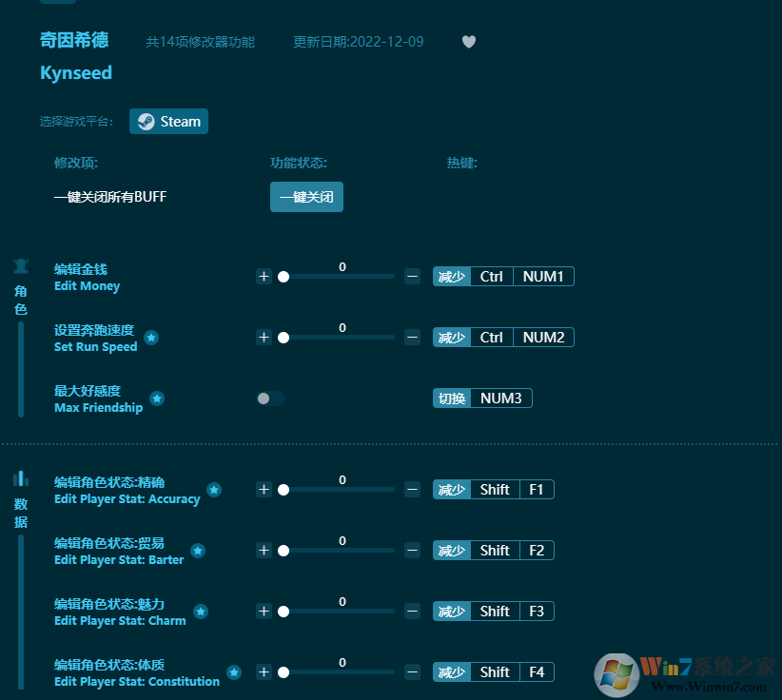Click the 一键关闭所有BUFF label
Screen dimensions: 782x700
(x=110, y=197)
